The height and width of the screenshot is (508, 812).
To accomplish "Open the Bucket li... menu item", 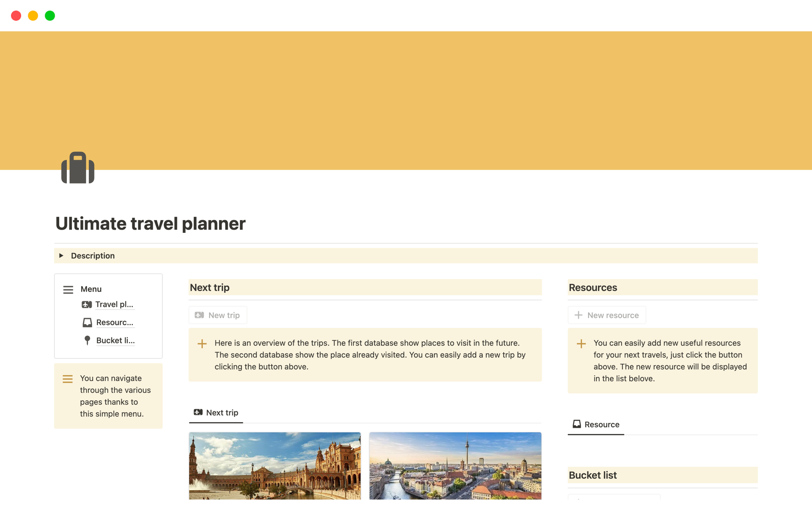I will pos(107,340).
